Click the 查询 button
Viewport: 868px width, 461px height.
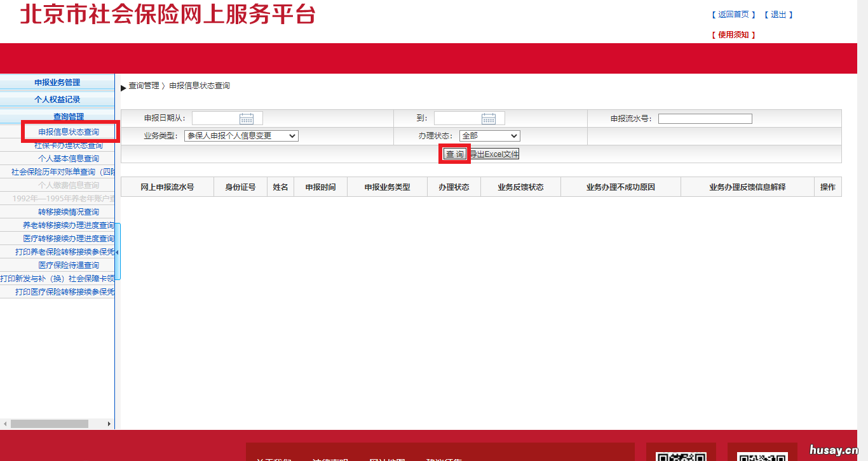pyautogui.click(x=454, y=153)
